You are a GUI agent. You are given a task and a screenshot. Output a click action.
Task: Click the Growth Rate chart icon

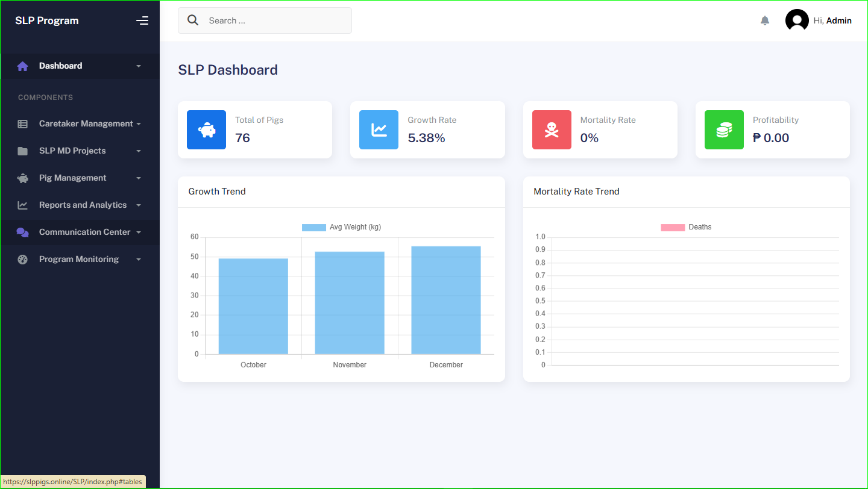tap(379, 129)
